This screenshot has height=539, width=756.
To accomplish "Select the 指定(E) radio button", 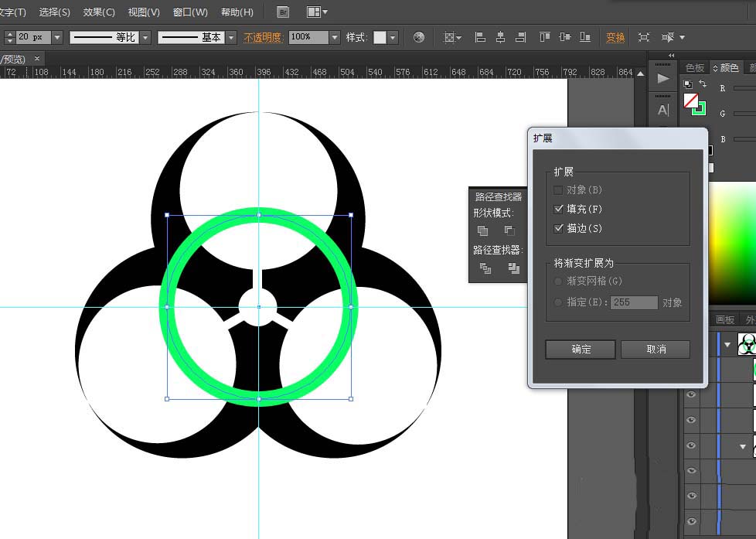I will pyautogui.click(x=558, y=302).
